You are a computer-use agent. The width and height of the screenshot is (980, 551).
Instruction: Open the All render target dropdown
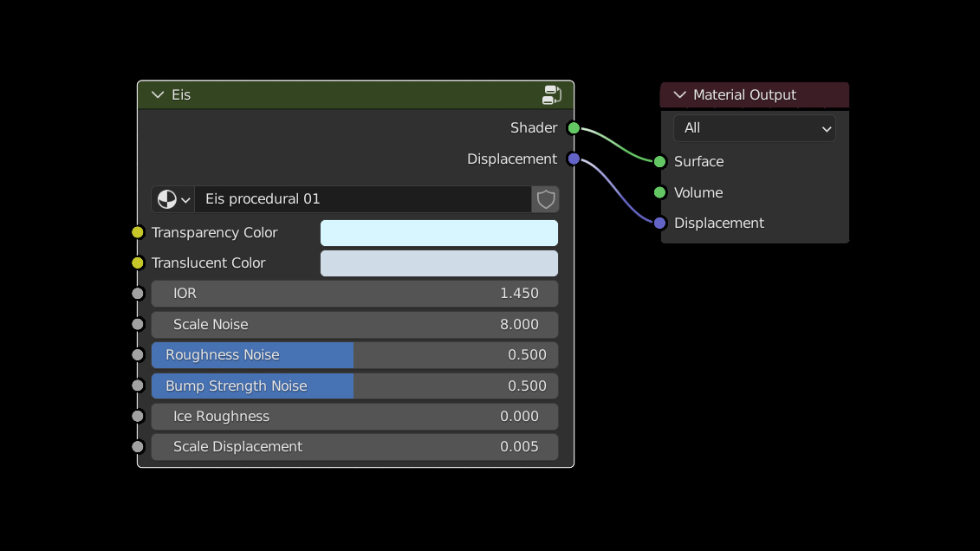(754, 128)
